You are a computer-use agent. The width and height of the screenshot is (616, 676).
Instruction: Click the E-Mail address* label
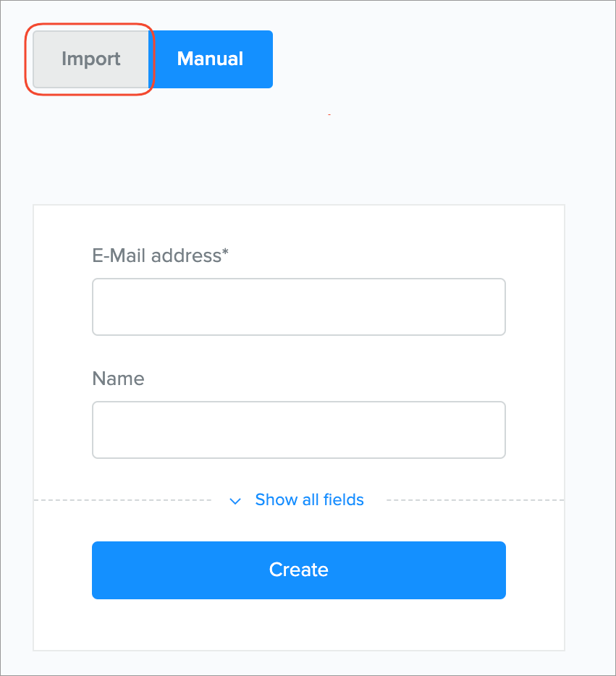click(160, 255)
